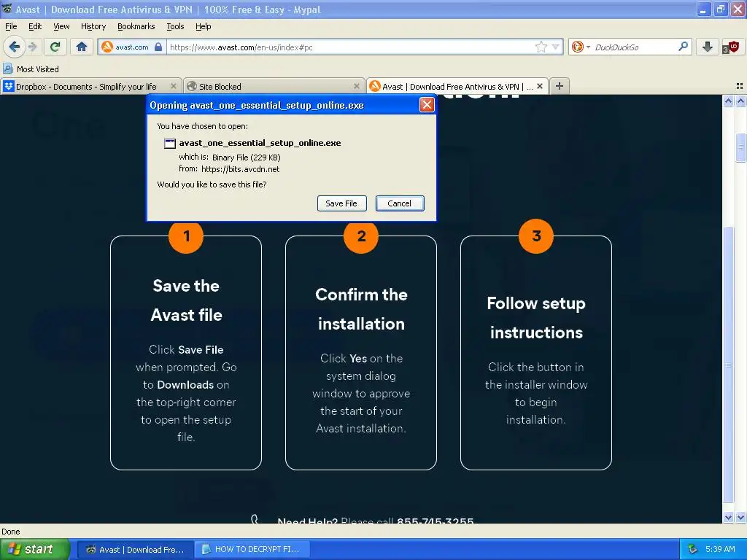This screenshot has height=560, width=747.
Task: Open HOW TO DECRYPT FI taskbar item
Action: pos(252,550)
